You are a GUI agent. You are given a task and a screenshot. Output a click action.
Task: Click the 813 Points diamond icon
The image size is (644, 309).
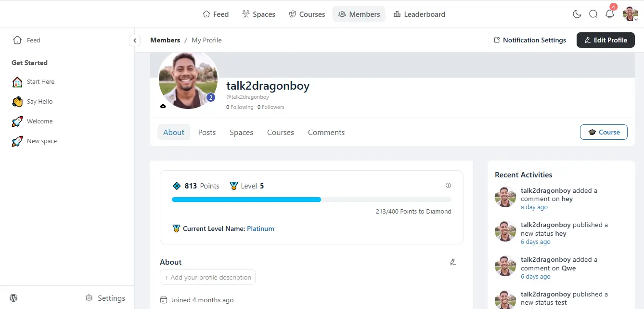(177, 186)
